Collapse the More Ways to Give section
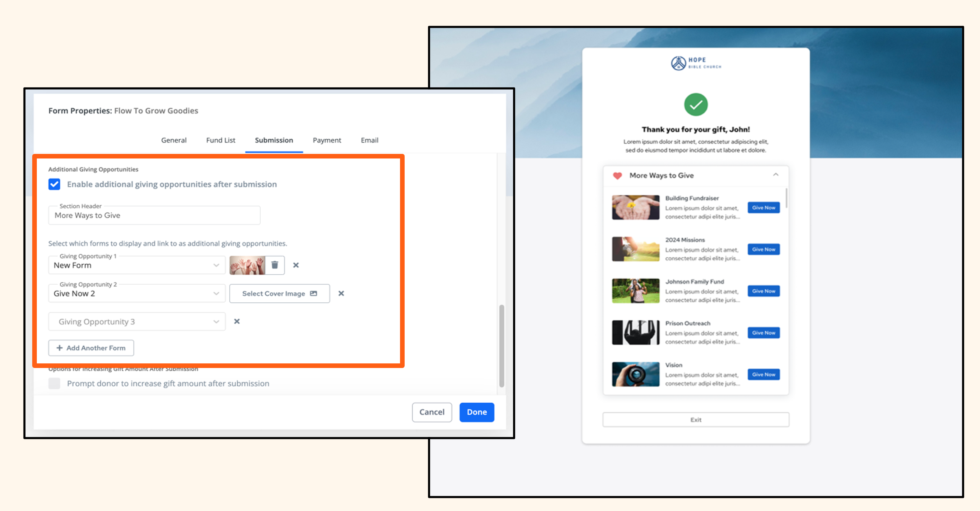Image resolution: width=980 pixels, height=511 pixels. 775,175
